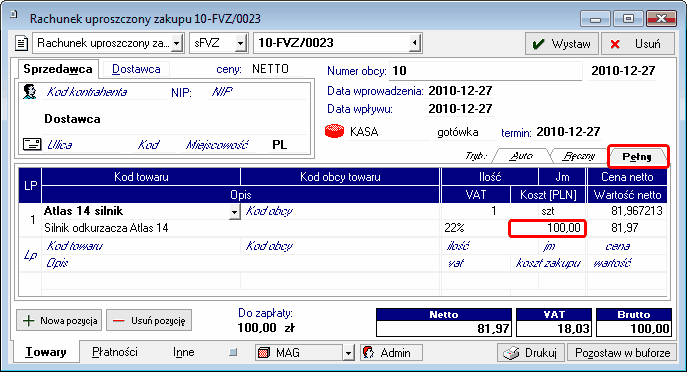Open the Towary bottom tab
This screenshot has height=372, width=687.
[46, 352]
